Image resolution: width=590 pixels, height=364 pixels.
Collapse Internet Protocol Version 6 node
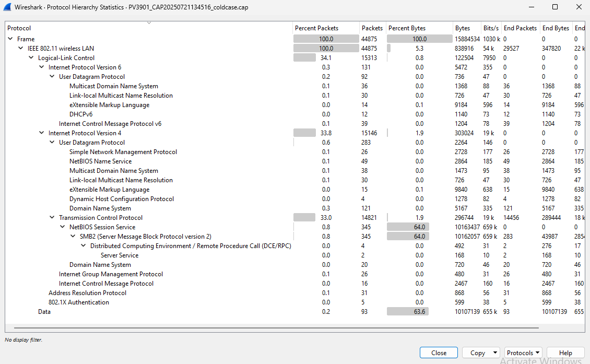[x=42, y=67]
